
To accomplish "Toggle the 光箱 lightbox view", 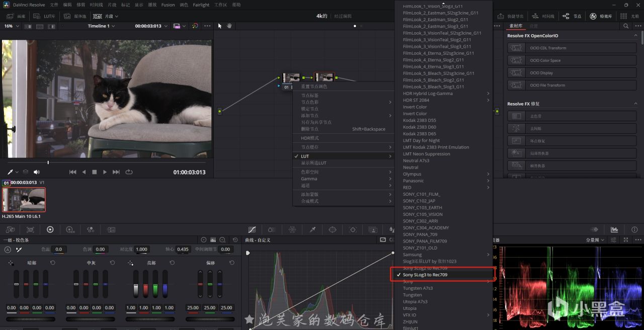I will (x=629, y=16).
